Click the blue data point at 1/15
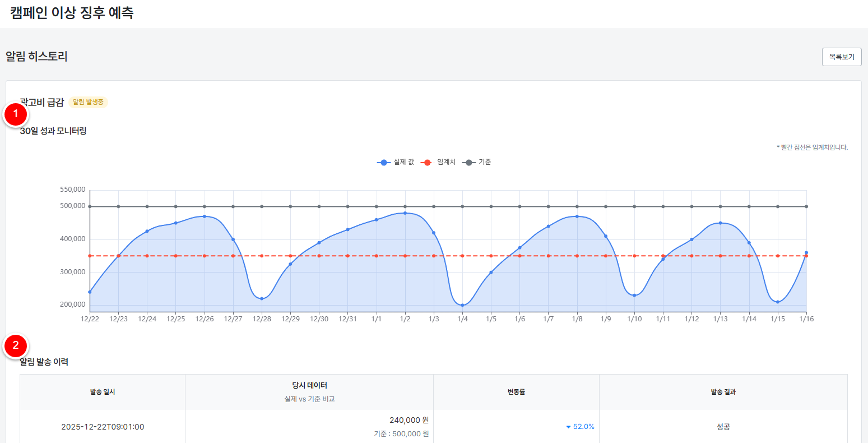868x443 pixels. click(x=778, y=302)
